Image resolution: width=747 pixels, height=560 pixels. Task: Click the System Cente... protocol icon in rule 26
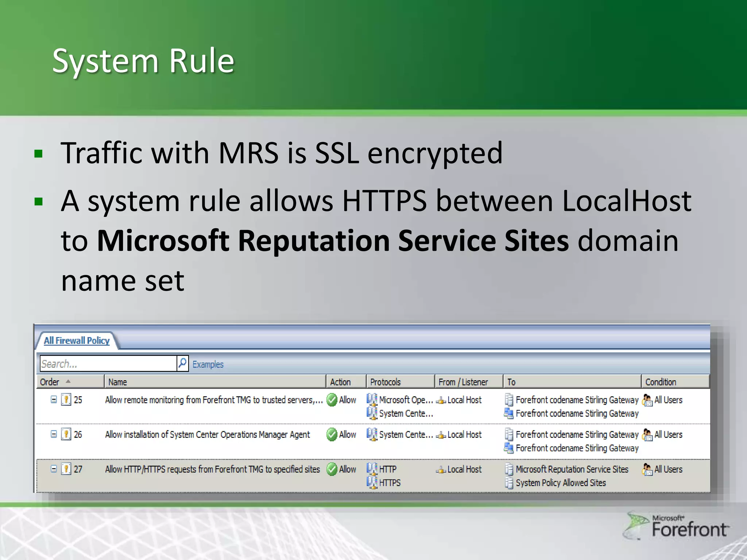(372, 434)
